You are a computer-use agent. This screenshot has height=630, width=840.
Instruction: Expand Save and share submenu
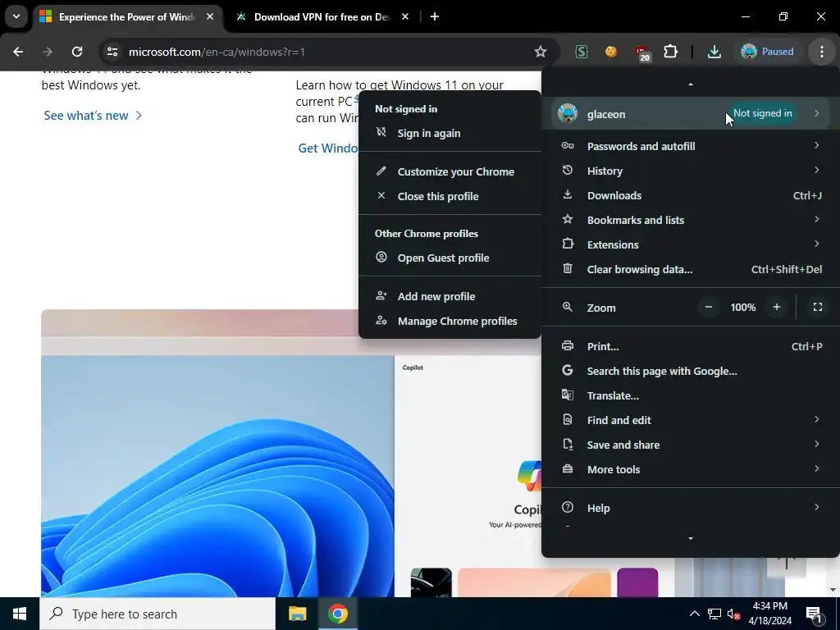point(691,445)
